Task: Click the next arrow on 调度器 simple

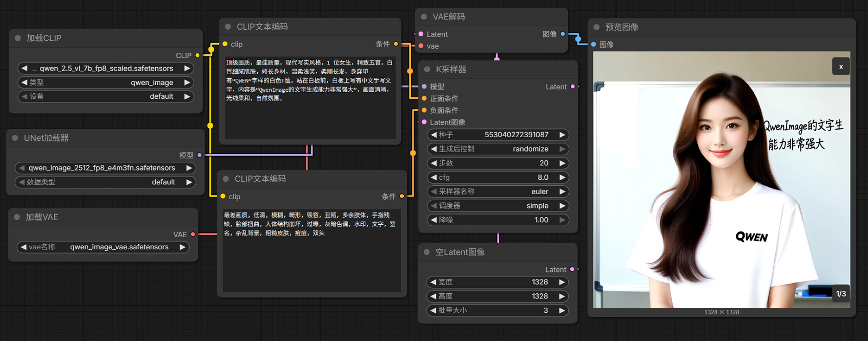Action: point(562,206)
